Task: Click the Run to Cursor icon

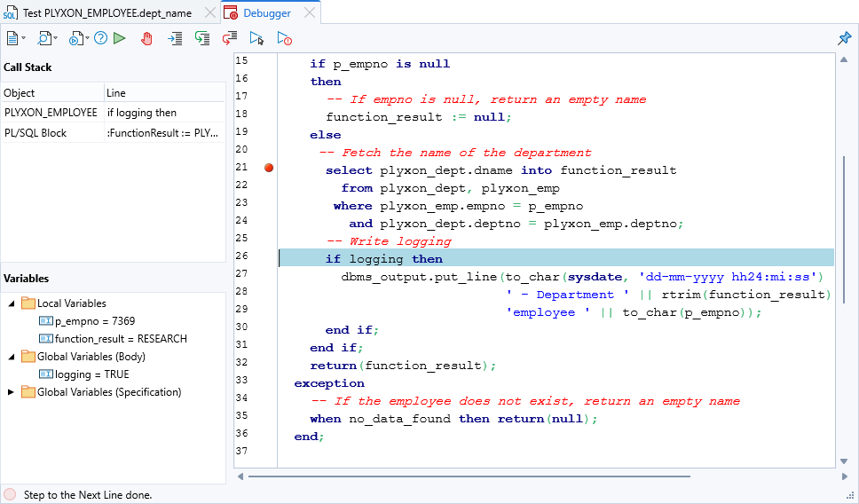Action: [x=257, y=38]
